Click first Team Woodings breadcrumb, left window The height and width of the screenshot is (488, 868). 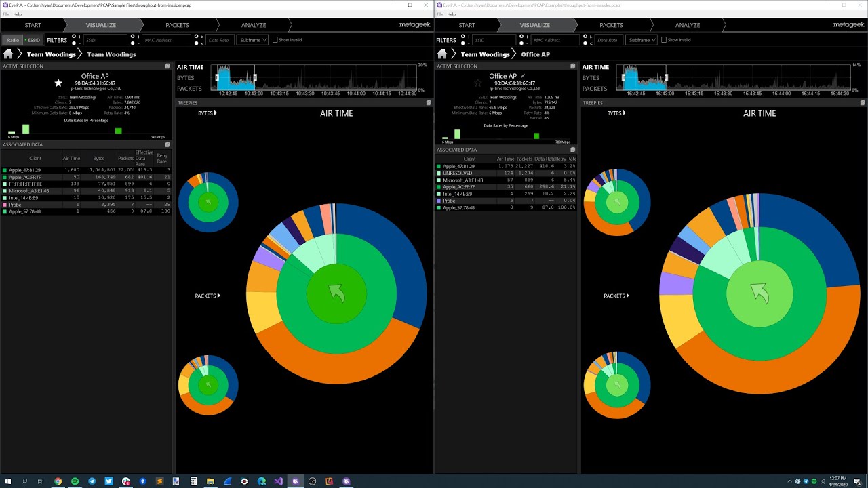coord(51,54)
